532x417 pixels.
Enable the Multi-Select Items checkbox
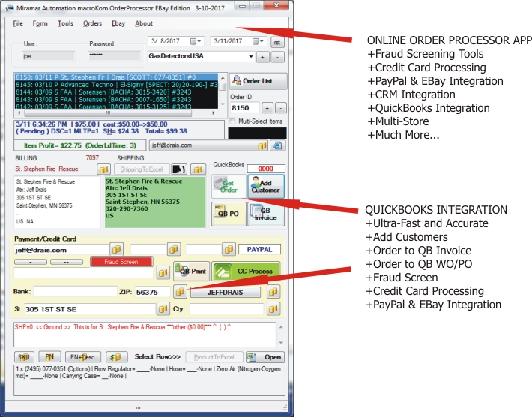point(232,121)
